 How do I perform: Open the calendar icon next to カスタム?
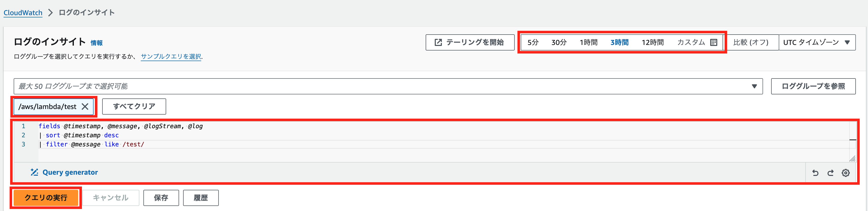pyautogui.click(x=713, y=42)
